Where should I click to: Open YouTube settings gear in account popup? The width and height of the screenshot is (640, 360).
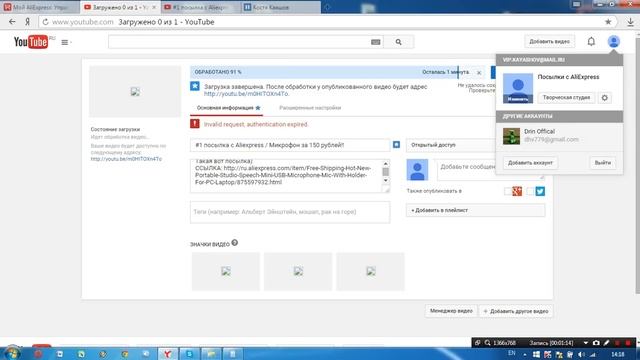click(604, 98)
